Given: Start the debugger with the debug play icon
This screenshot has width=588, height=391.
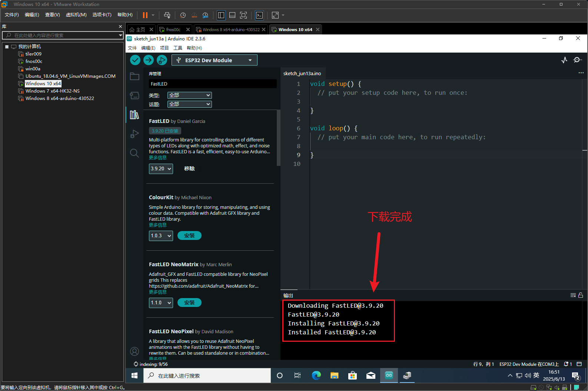Looking at the screenshot, I should 162,60.
